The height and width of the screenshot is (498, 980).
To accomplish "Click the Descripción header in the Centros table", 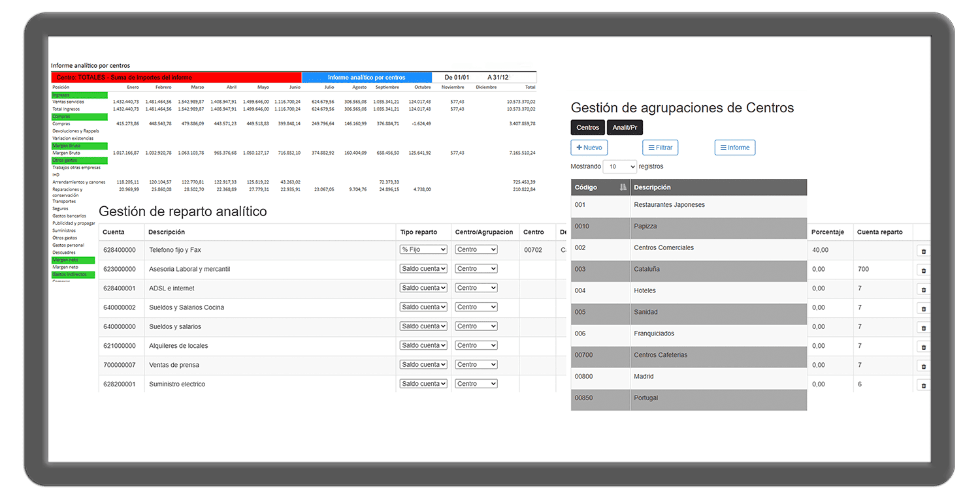I will (x=652, y=187).
